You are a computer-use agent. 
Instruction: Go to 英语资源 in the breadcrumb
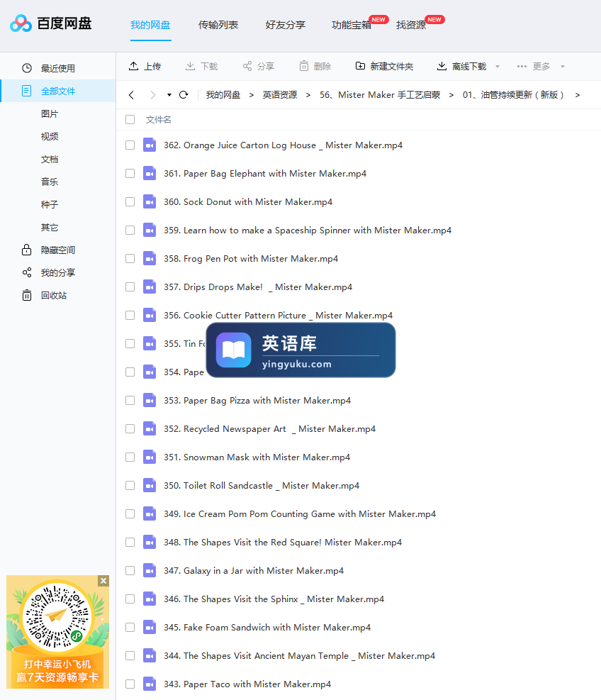(x=280, y=94)
